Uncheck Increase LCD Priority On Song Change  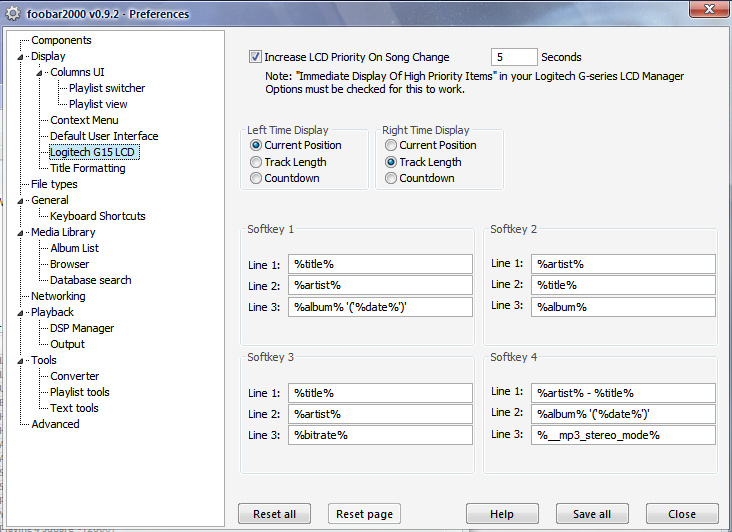tap(255, 57)
